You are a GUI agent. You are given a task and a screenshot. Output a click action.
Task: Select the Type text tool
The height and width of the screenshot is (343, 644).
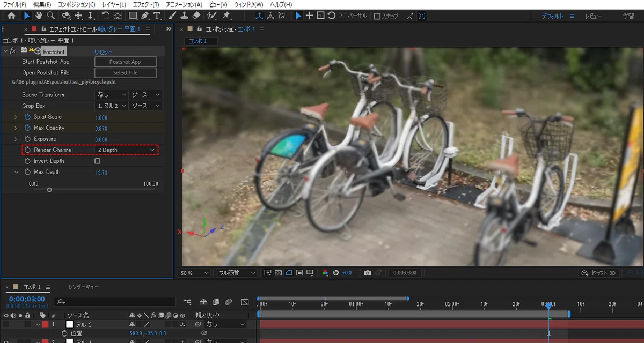[x=157, y=16]
